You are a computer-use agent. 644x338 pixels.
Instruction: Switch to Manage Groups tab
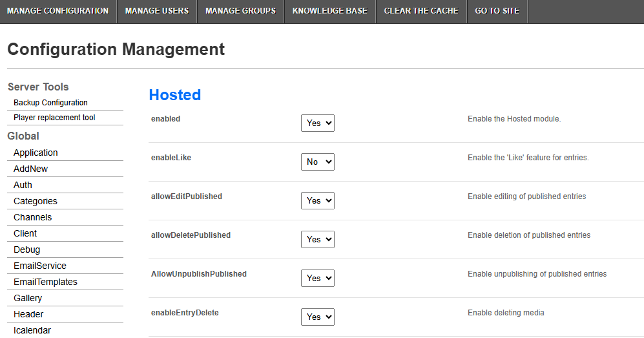pyautogui.click(x=241, y=11)
